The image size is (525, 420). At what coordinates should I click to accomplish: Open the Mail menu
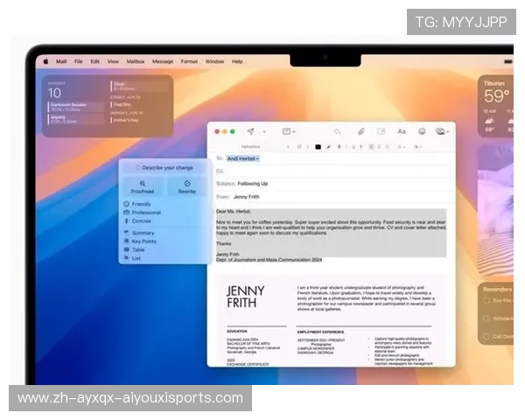[x=61, y=61]
